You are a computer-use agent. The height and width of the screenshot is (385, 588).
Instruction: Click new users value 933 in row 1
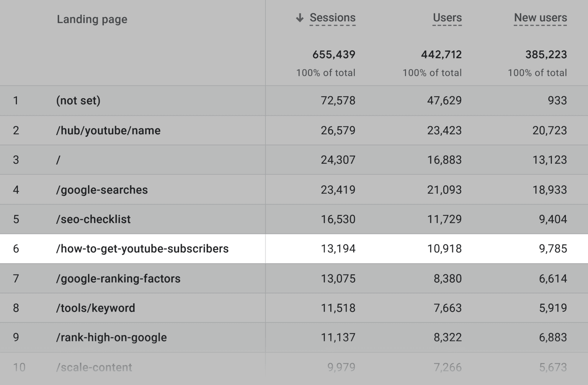click(x=557, y=101)
